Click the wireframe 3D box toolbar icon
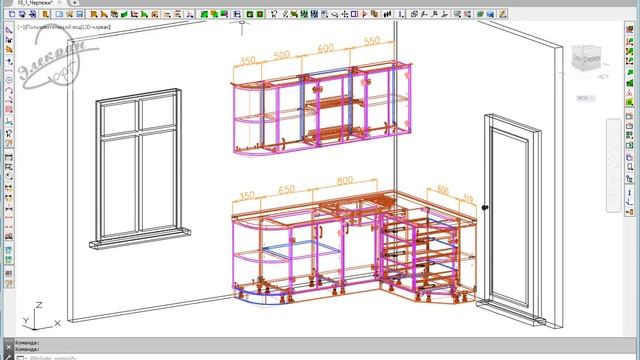The height and width of the screenshot is (360, 640). pos(414,14)
